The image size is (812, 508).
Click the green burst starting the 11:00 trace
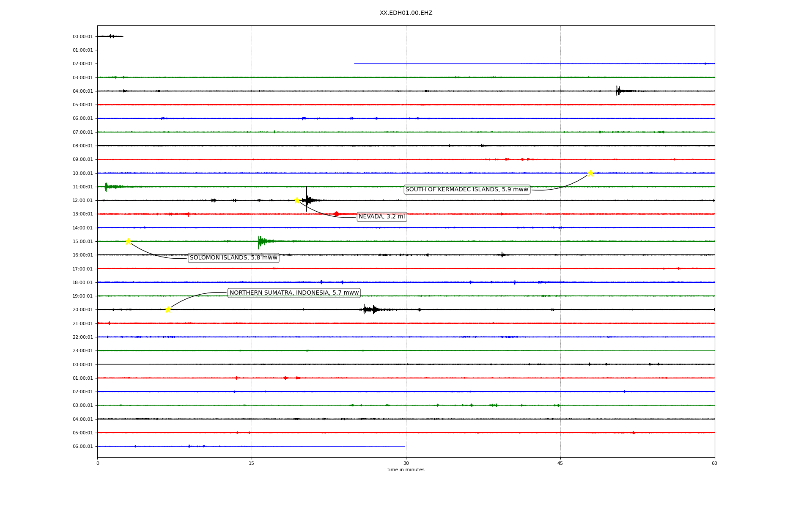[107, 187]
